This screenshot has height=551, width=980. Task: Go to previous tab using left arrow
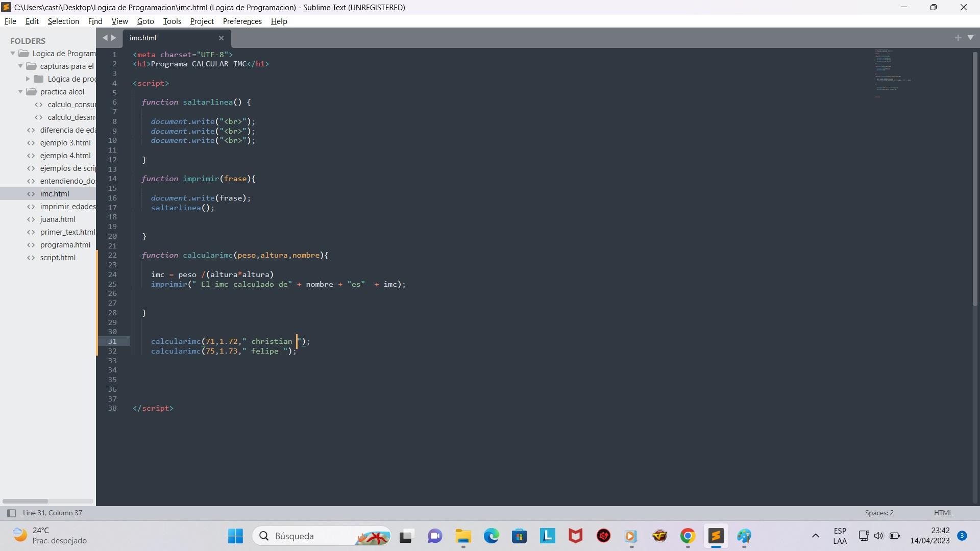[x=105, y=38]
